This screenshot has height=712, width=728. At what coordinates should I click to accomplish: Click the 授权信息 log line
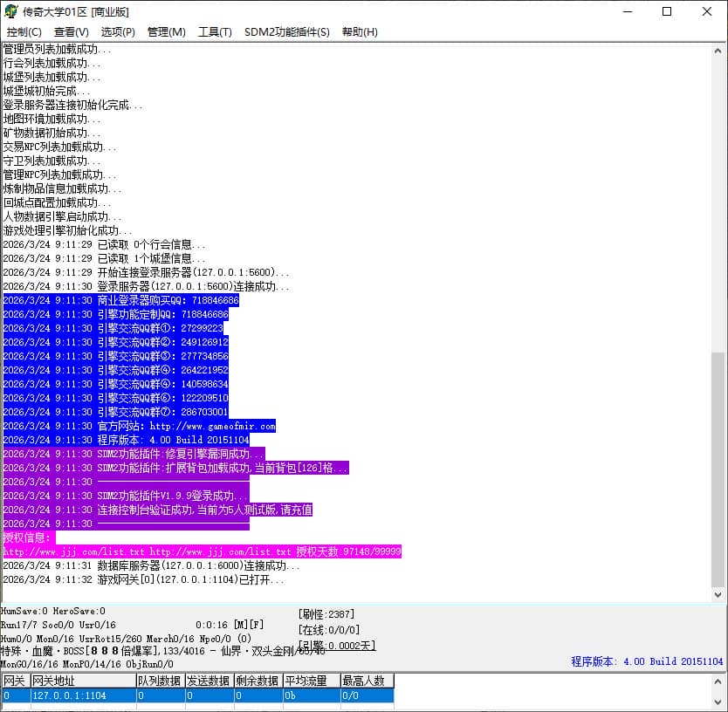[29, 537]
